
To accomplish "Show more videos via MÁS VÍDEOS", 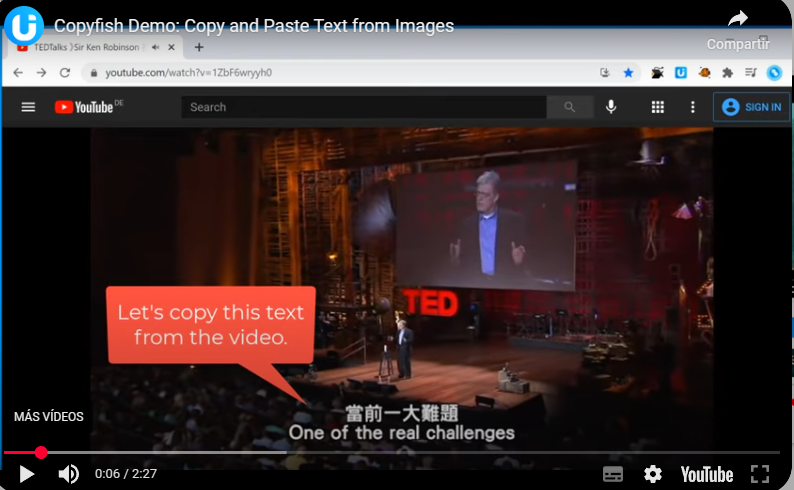I will pos(49,417).
